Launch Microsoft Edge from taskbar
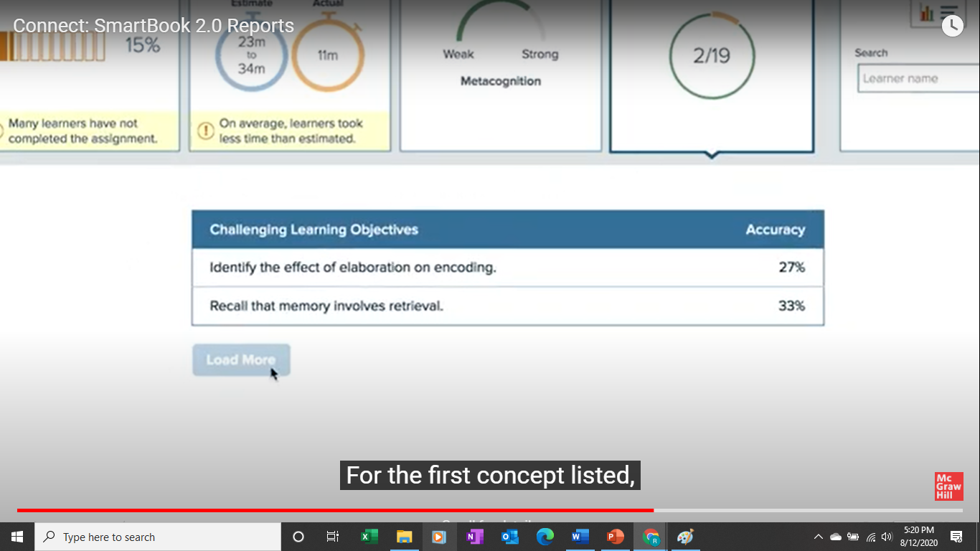 pos(545,537)
